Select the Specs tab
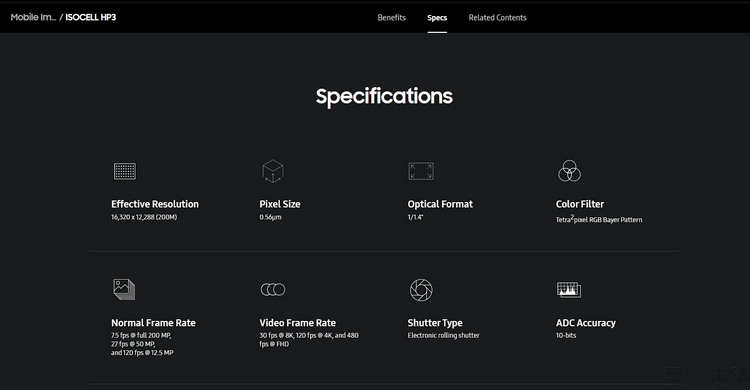The width and height of the screenshot is (750, 390). [x=437, y=18]
